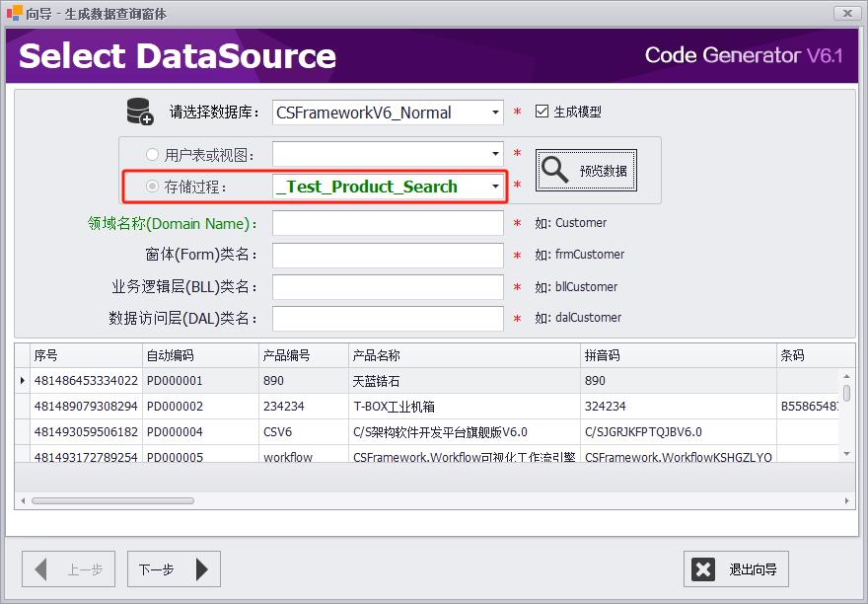Click the X icon on exit wizard button
The width and height of the screenshot is (868, 604).
703,569
